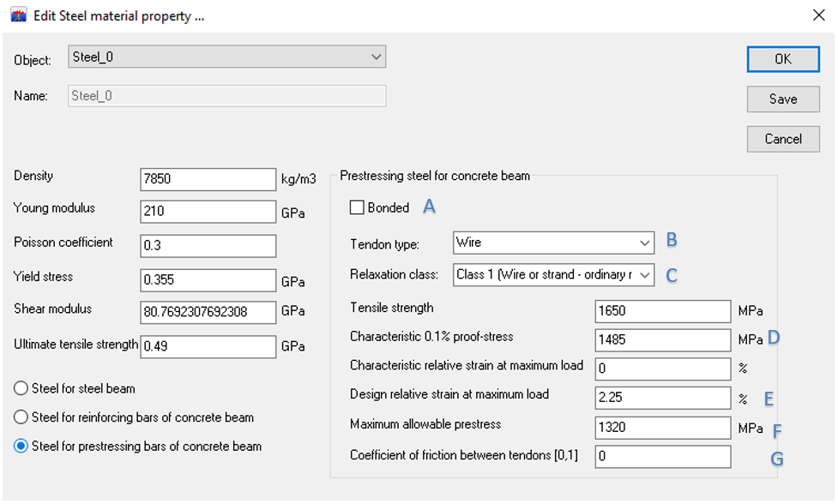The image size is (838, 504).
Task: Click the Density input field
Action: pyautogui.click(x=208, y=179)
